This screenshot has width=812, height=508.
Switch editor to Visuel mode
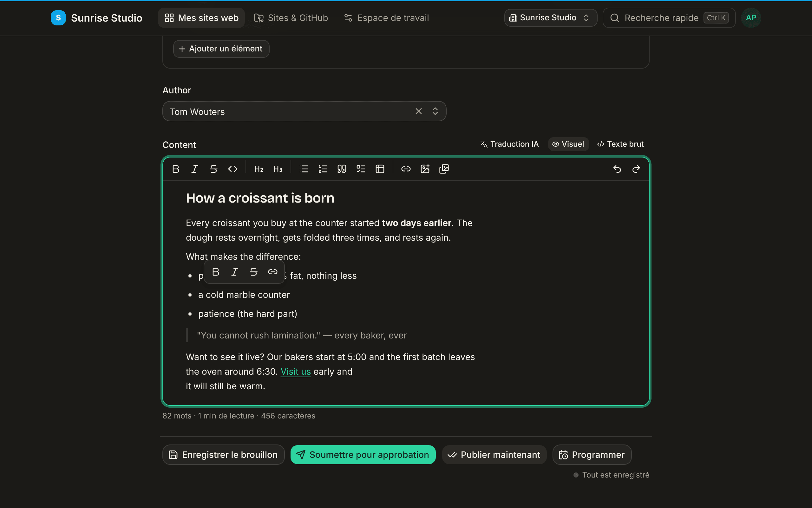click(x=568, y=144)
